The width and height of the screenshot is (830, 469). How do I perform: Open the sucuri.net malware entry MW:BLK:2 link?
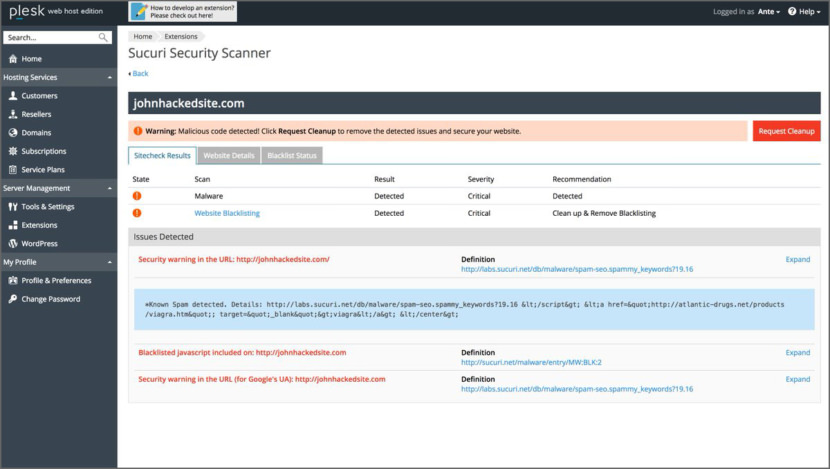point(531,363)
